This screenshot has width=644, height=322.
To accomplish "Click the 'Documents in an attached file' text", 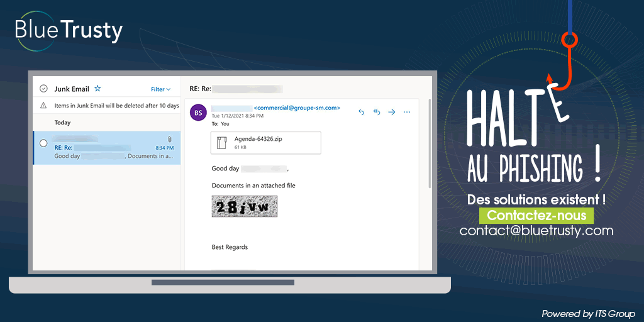I will pos(253,186).
